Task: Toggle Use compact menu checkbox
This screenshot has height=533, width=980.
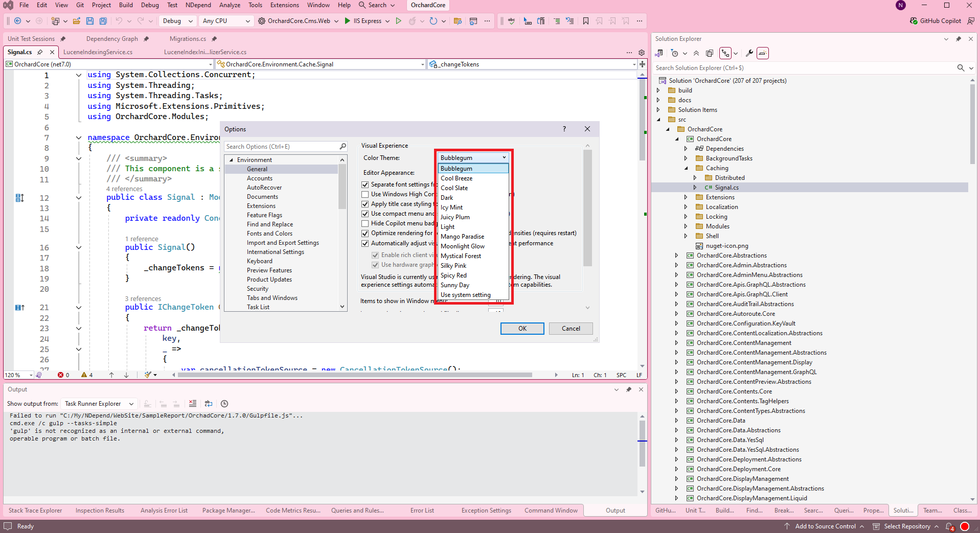Action: (x=365, y=214)
